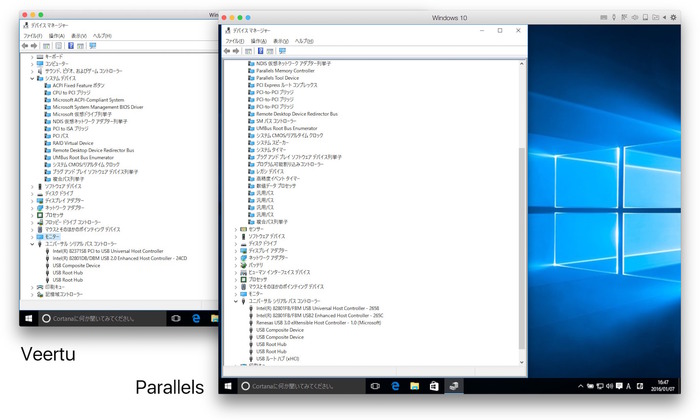700x420 pixels.
Task: Select Microsoft ACPI-Compliant System in Veertu
Action: click(x=88, y=100)
